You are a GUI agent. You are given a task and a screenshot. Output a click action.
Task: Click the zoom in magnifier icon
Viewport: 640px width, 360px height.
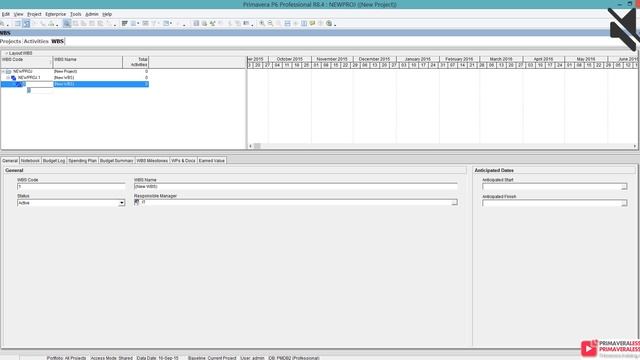(262, 24)
